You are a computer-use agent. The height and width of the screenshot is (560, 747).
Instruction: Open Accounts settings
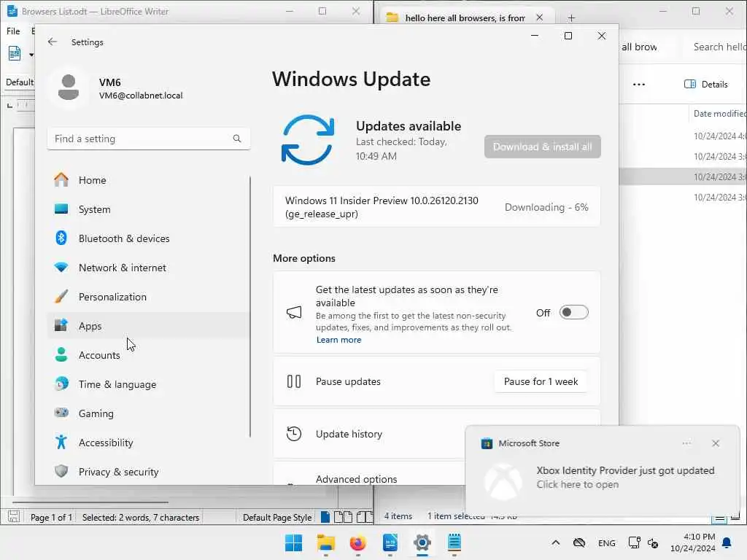tap(149, 355)
